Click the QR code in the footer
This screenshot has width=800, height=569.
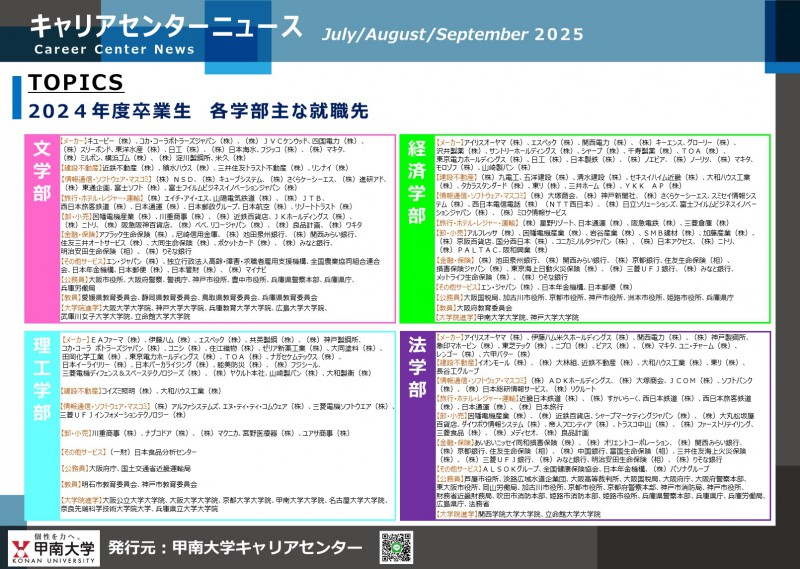396,548
